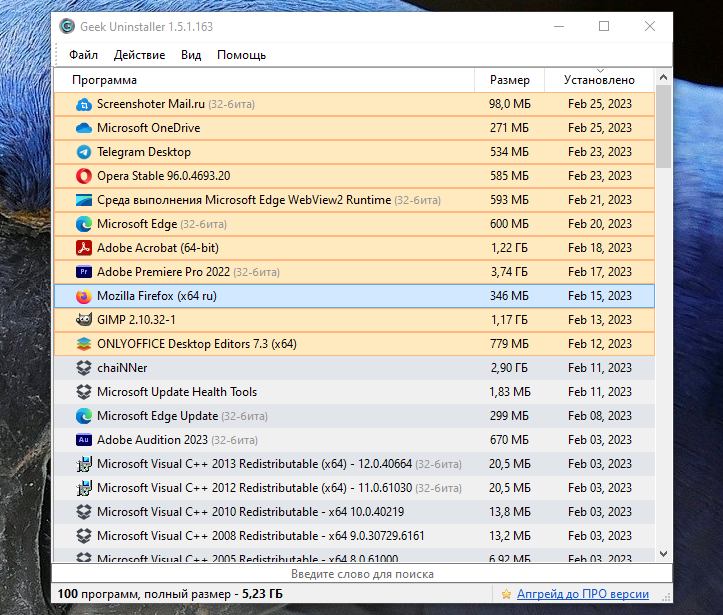Click the 346 МБ size of Firefox
This screenshot has height=615, width=723.
click(510, 296)
